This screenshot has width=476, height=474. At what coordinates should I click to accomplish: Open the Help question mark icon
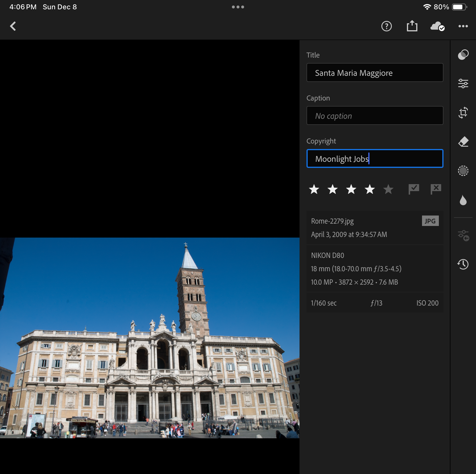click(386, 26)
